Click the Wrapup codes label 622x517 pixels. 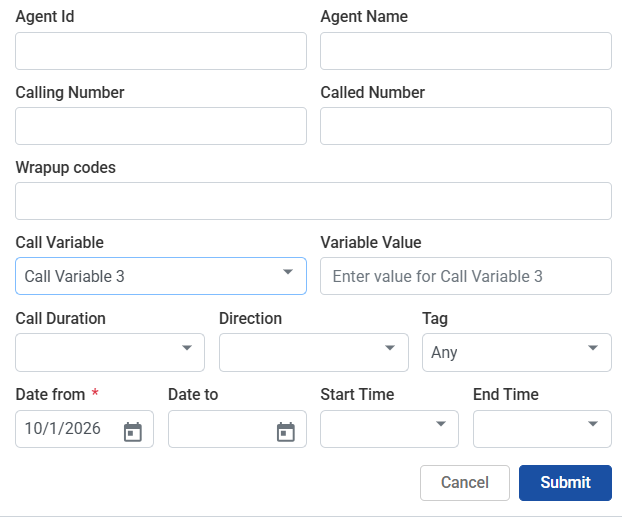click(65, 167)
